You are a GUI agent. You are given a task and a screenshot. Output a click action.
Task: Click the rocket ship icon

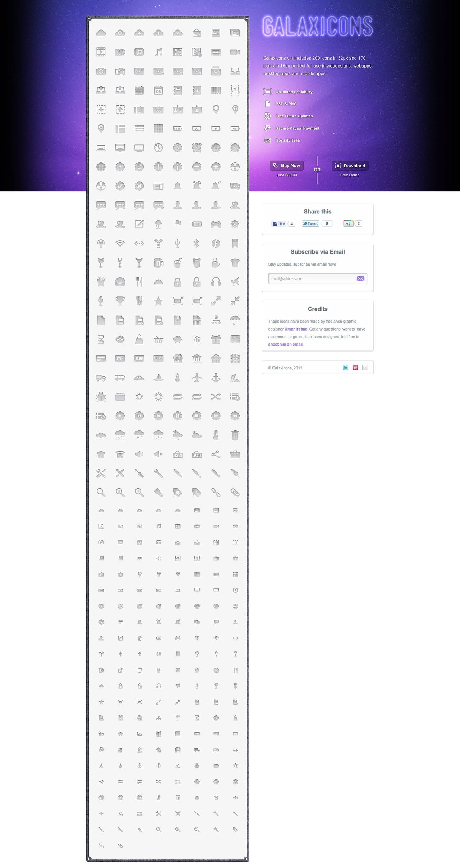178,377
